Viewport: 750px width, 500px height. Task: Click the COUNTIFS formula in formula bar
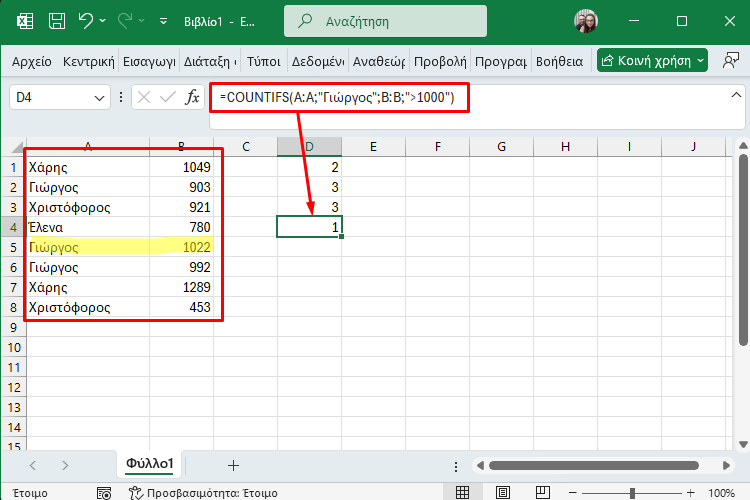click(337, 98)
